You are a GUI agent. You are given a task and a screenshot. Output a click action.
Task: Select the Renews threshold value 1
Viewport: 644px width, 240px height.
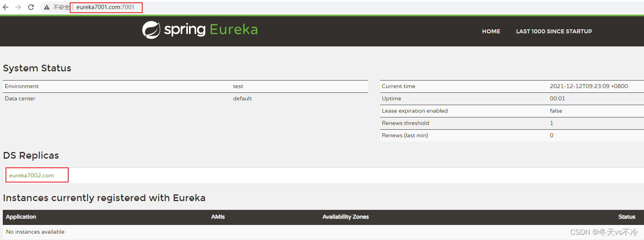tap(552, 123)
